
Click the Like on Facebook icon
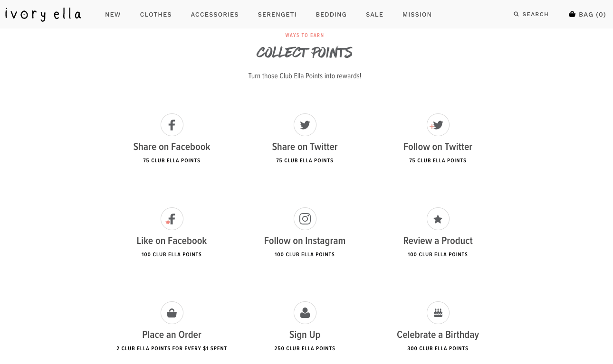coord(172,219)
